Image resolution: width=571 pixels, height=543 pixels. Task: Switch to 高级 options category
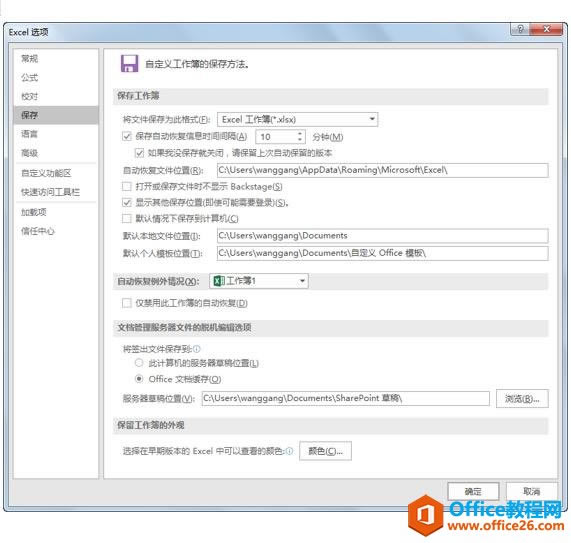[29, 153]
